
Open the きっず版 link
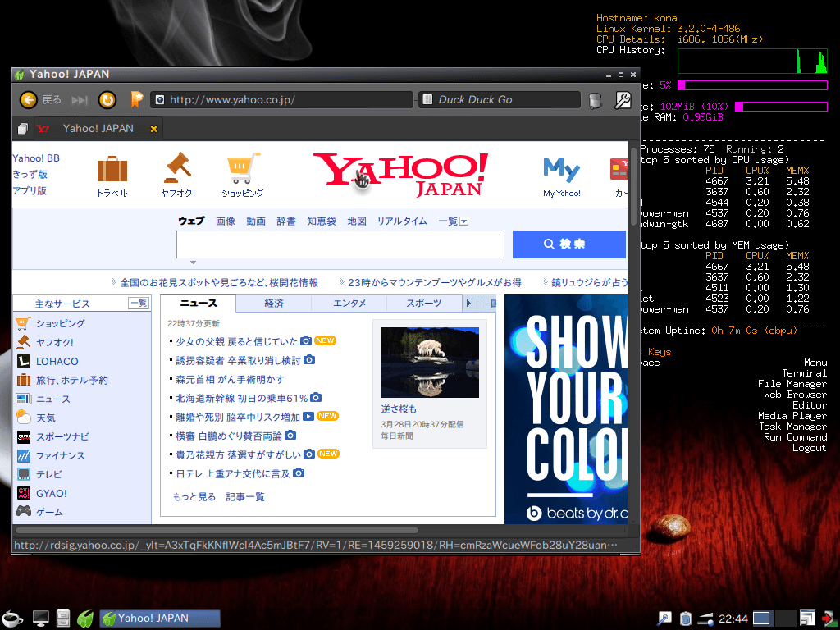pos(30,174)
